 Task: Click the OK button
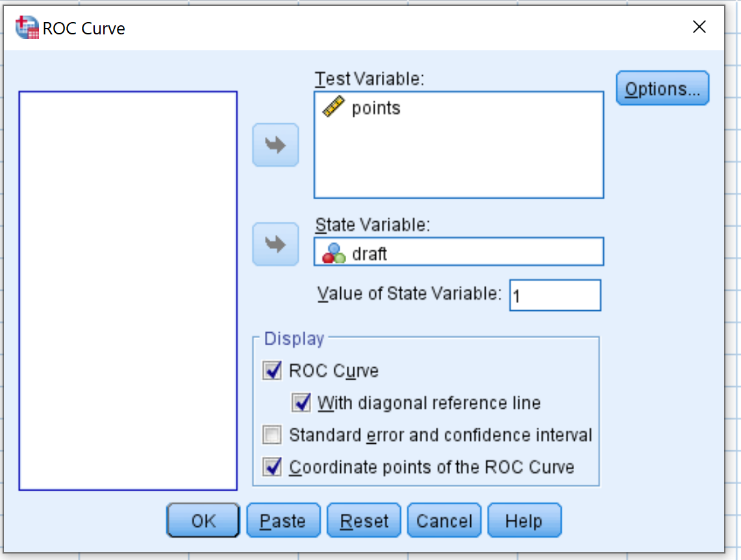point(203,520)
